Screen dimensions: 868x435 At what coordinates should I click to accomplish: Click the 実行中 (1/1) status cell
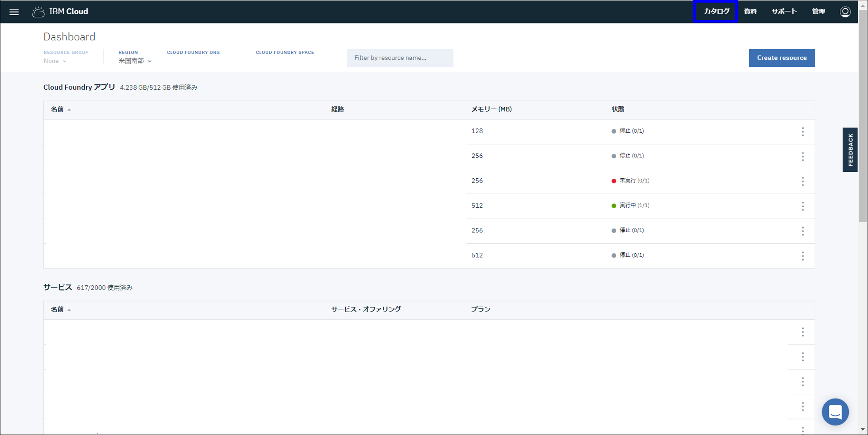pos(630,206)
